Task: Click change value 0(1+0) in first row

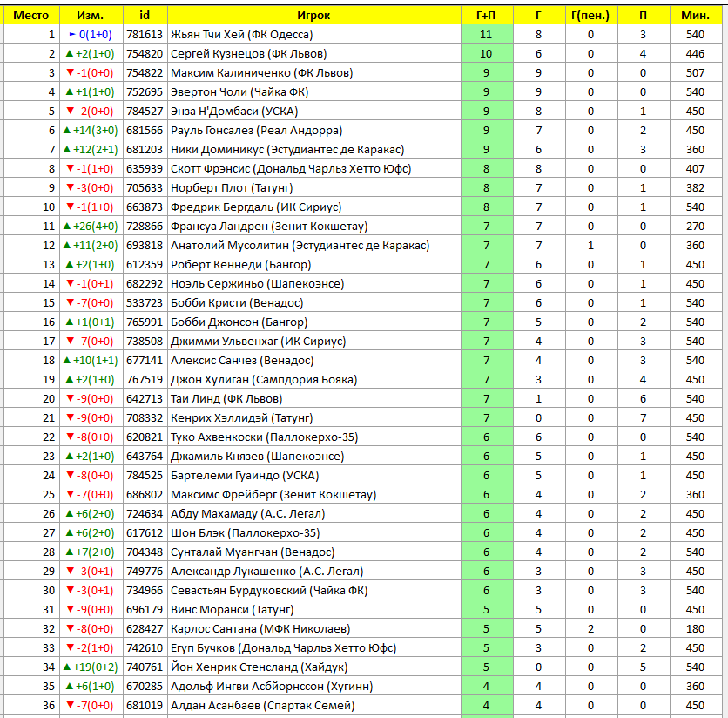Action: (91, 34)
